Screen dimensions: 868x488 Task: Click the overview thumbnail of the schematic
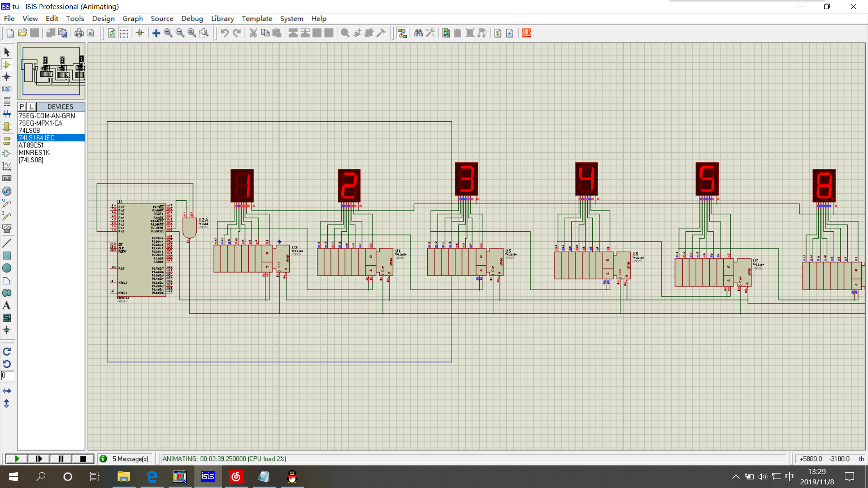[51, 71]
